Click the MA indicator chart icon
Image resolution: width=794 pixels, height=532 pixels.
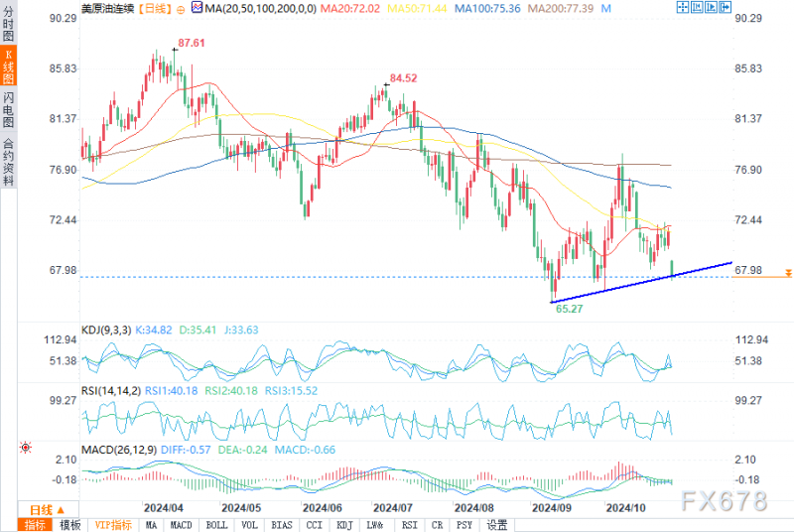point(197,8)
